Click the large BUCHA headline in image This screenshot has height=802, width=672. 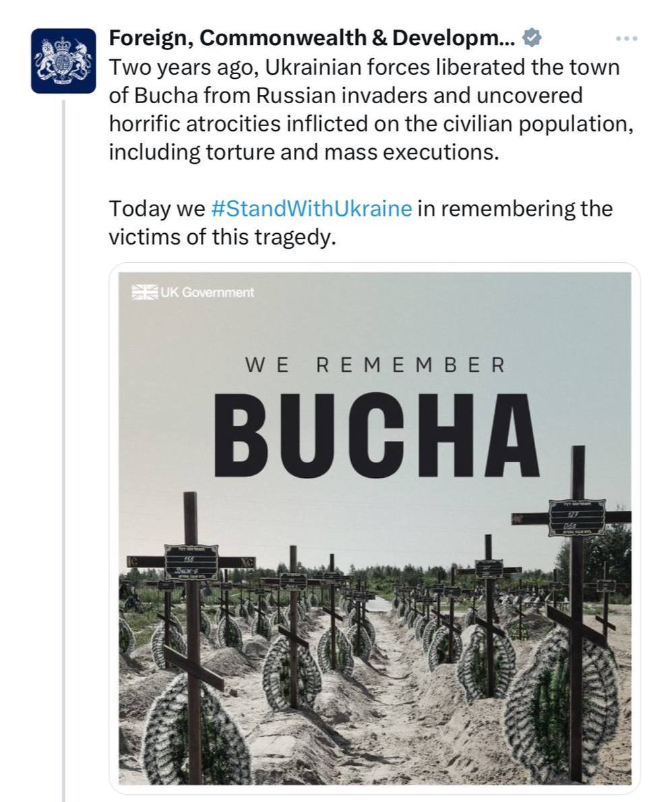coord(376,435)
